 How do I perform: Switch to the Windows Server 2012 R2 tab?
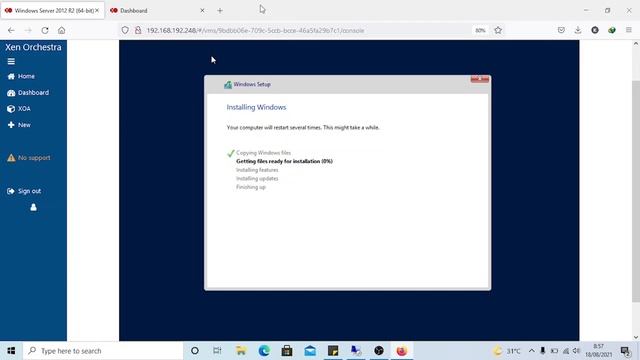coord(52,11)
